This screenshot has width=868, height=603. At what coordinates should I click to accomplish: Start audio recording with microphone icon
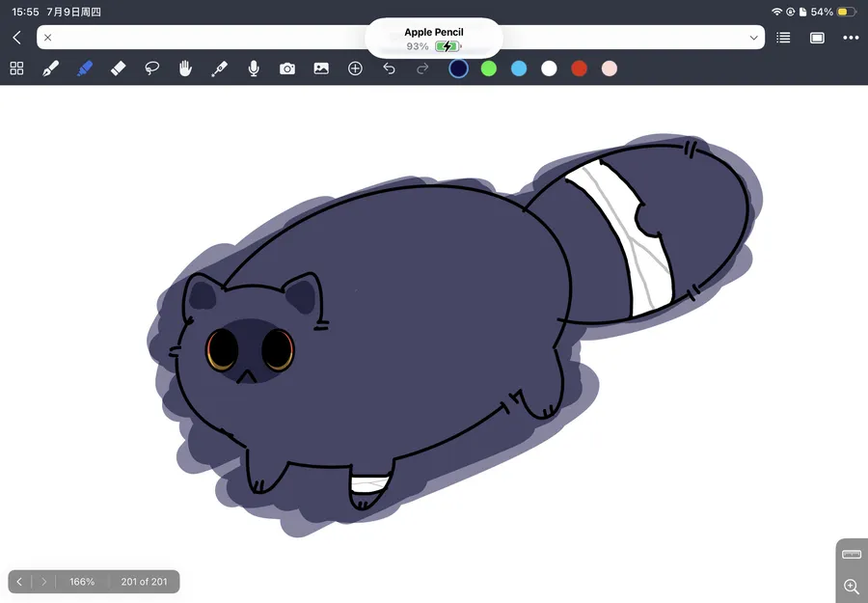254,69
